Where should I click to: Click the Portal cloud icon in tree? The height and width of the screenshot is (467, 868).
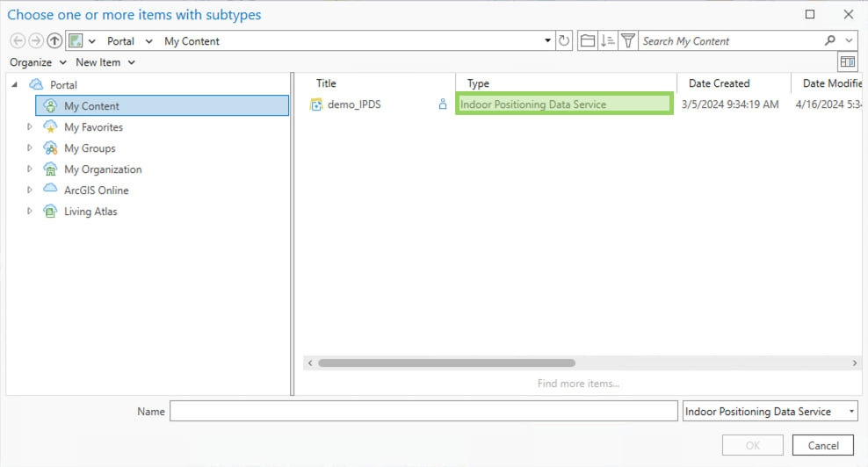(36, 84)
